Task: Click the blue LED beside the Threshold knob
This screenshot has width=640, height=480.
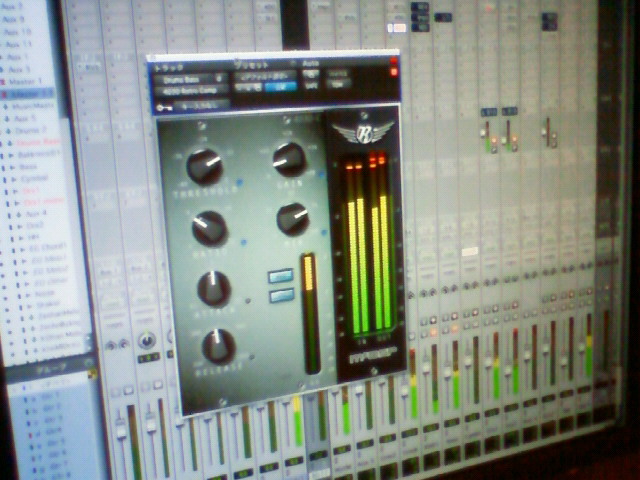Action: [x=239, y=182]
